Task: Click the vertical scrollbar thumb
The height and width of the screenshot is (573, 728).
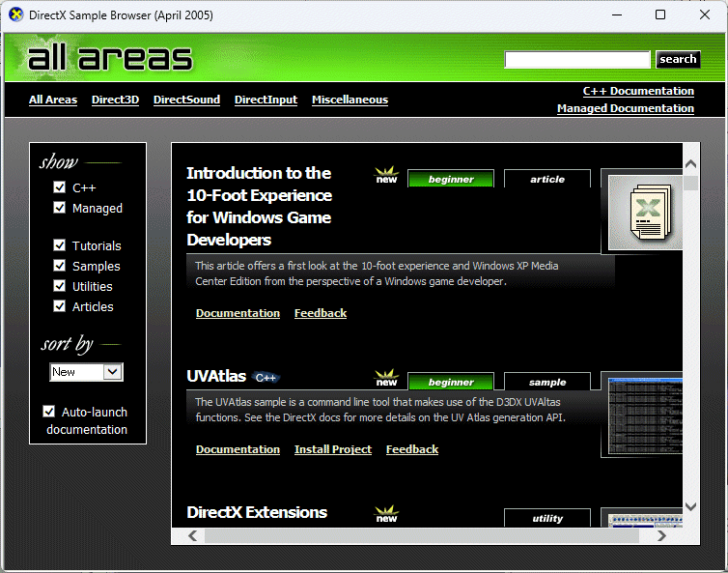Action: pyautogui.click(x=691, y=183)
